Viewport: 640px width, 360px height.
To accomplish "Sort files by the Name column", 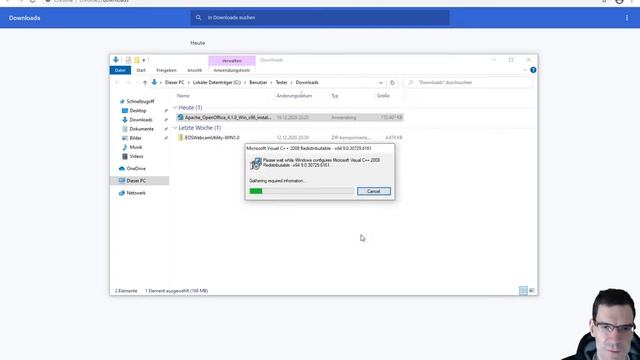I will 183,96.
